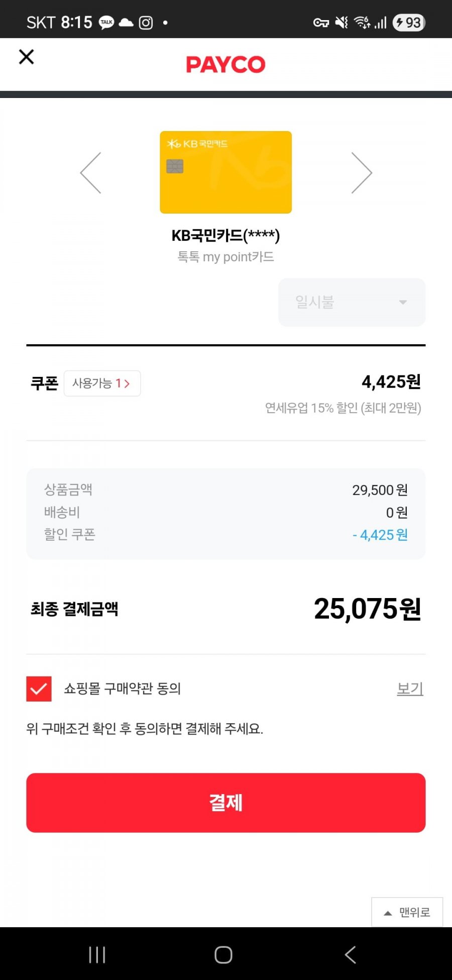
Task: View purchase terms via 보기 link
Action: click(x=410, y=689)
